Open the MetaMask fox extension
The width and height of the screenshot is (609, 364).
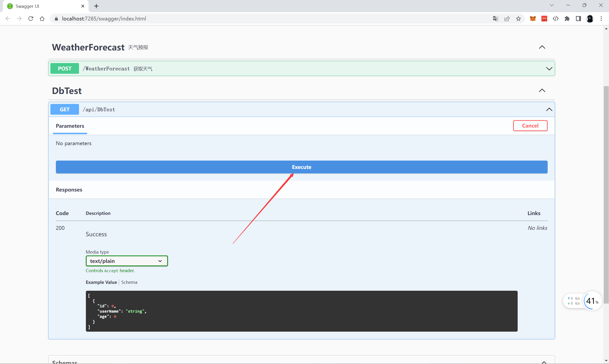pyautogui.click(x=532, y=19)
